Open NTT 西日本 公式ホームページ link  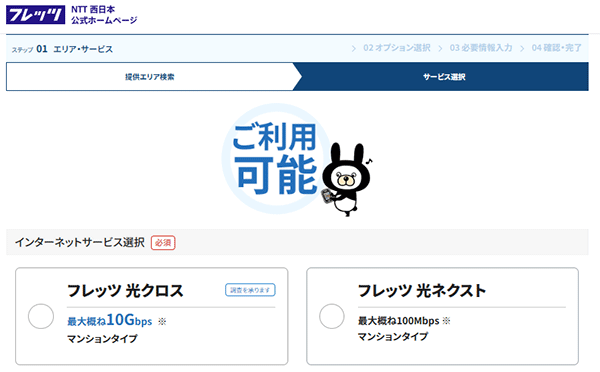104,15
